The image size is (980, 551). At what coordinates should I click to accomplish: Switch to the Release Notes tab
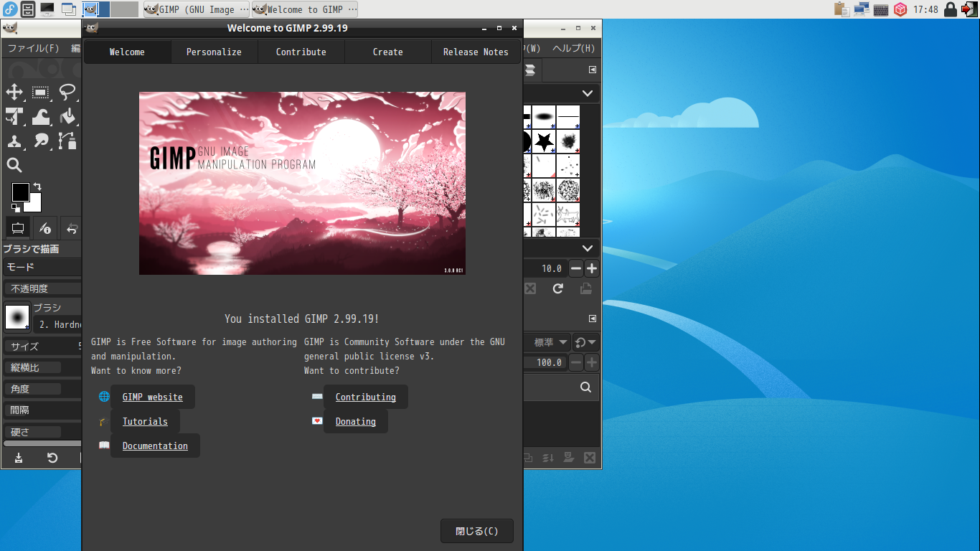click(476, 52)
